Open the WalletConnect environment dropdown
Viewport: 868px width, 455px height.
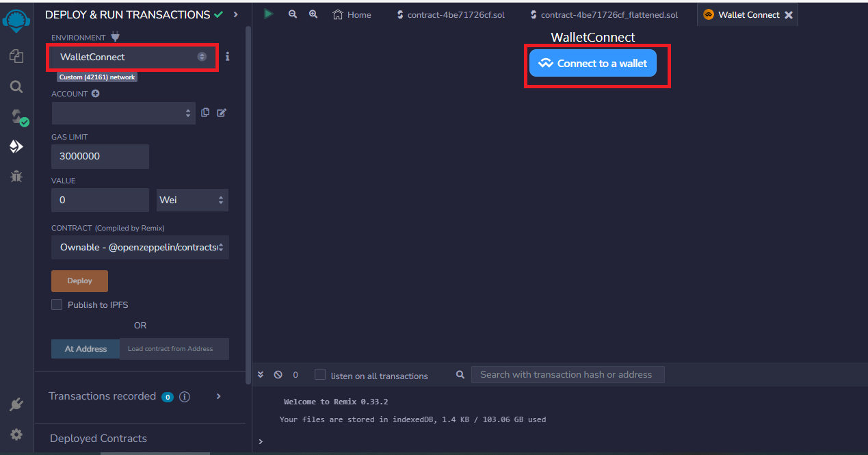[133, 57]
